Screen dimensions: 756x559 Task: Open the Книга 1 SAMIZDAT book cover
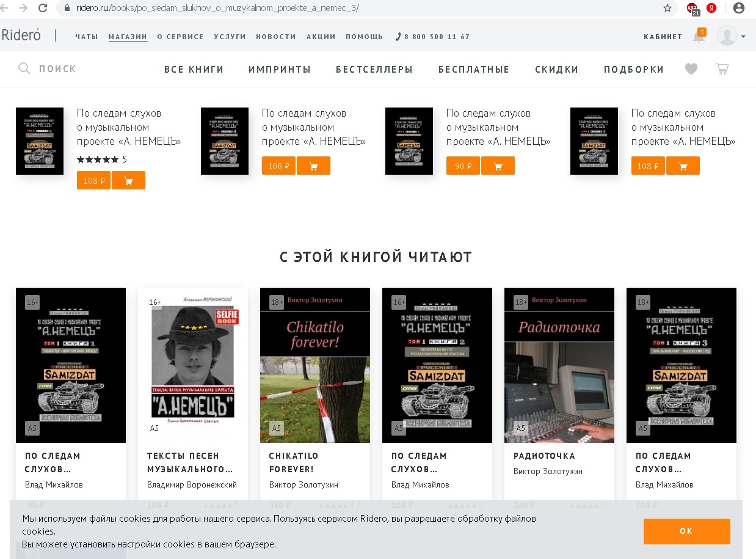[71, 365]
